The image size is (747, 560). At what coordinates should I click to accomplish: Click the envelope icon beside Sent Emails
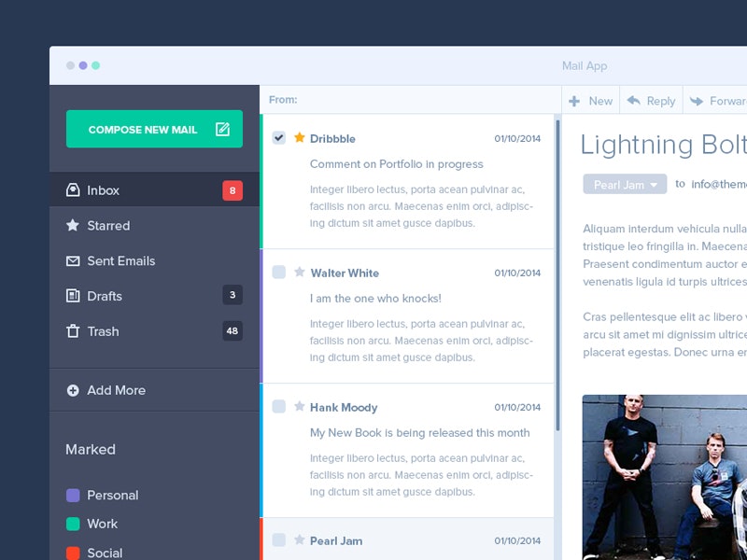pyautogui.click(x=73, y=261)
